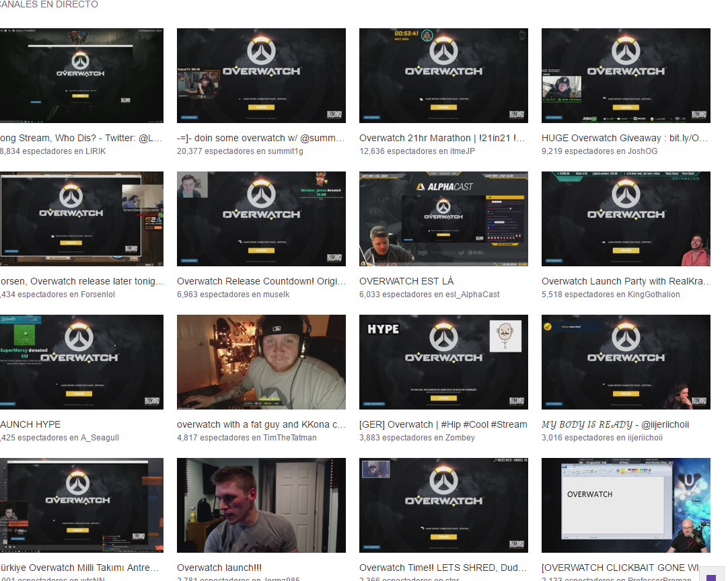Click title 'Overwatch Time!! LETS SHRED, Dud...'
Screen dimensions: 728x581
click(x=443, y=568)
